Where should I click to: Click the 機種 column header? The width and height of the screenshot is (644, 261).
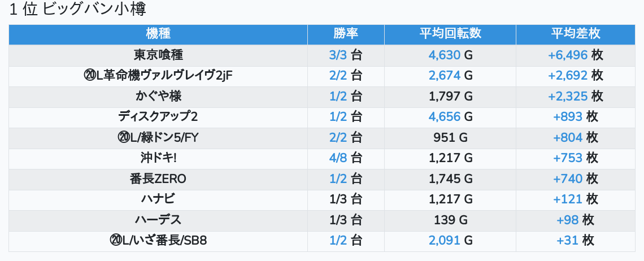(158, 34)
